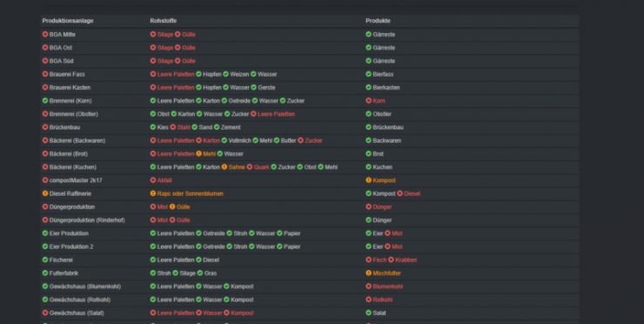Click the Rohstoffe column header
Viewport: 644px width, 324px height.
[164, 21]
